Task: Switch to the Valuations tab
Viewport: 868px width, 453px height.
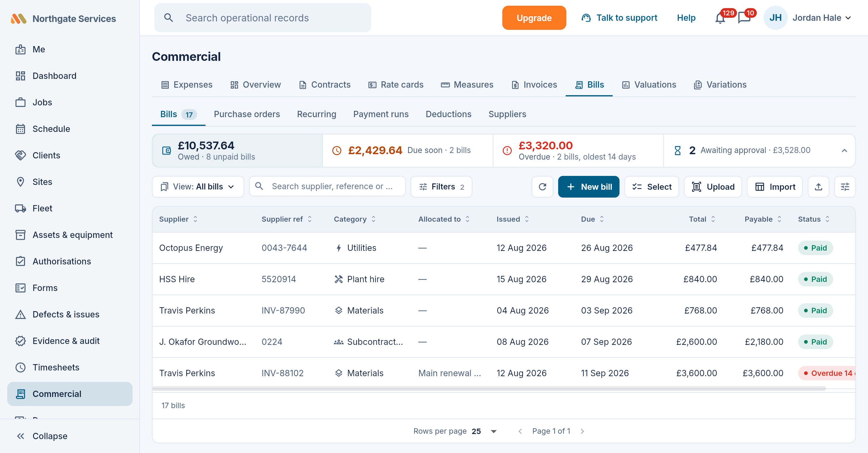Action: (649, 85)
